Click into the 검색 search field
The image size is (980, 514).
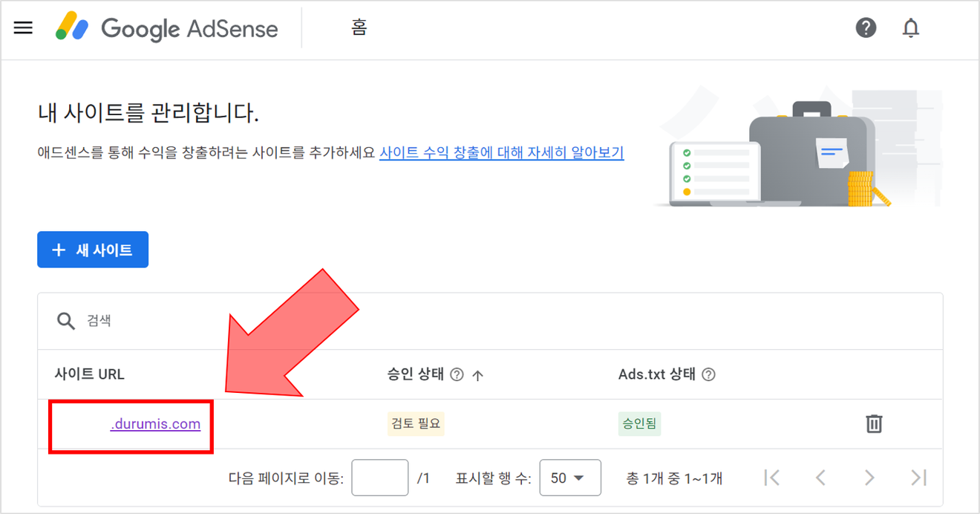[x=490, y=321]
